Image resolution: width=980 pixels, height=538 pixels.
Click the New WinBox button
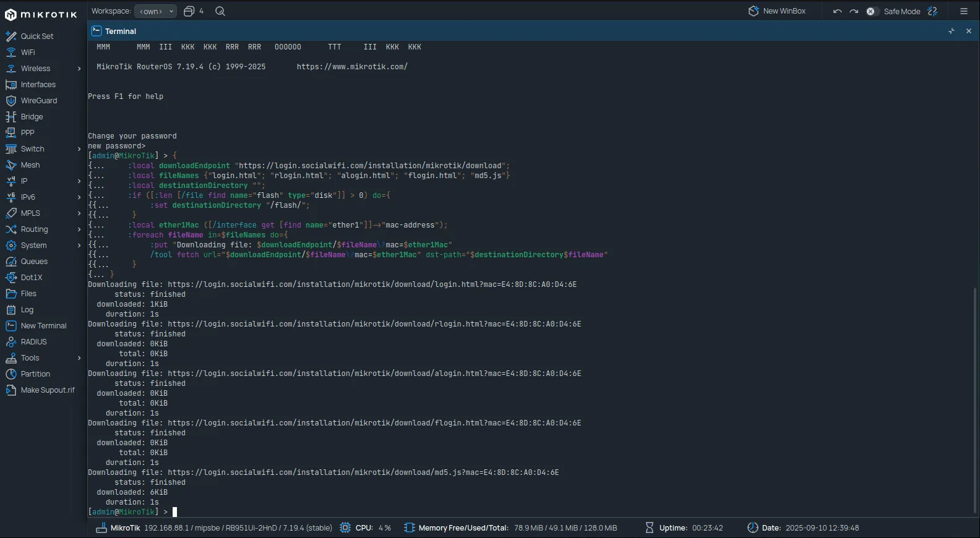pyautogui.click(x=777, y=11)
